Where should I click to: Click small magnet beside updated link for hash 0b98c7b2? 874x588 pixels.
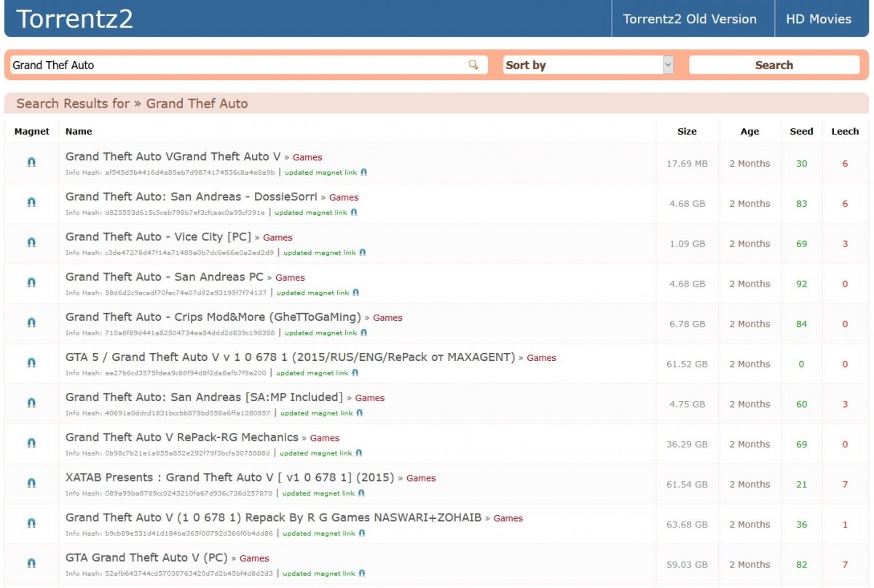pyautogui.click(x=358, y=453)
